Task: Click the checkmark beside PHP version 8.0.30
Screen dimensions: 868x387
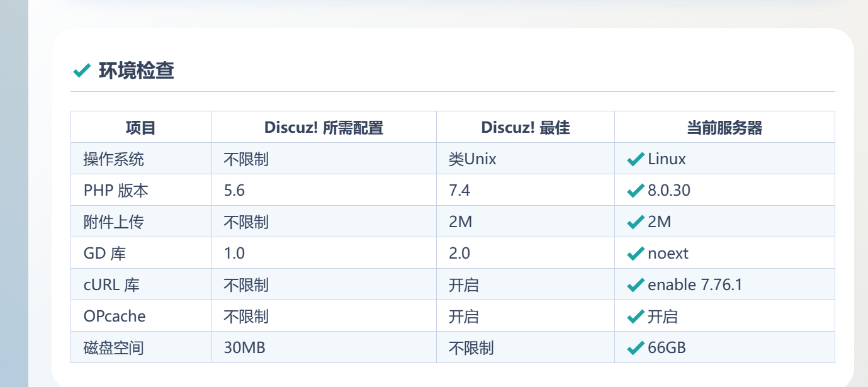Action: [635, 191]
